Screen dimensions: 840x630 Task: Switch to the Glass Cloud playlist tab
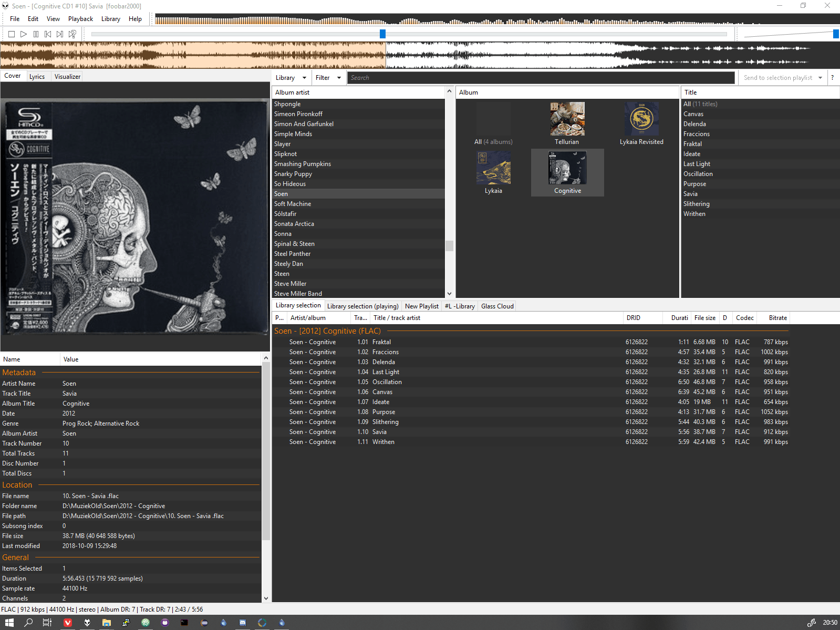click(497, 306)
